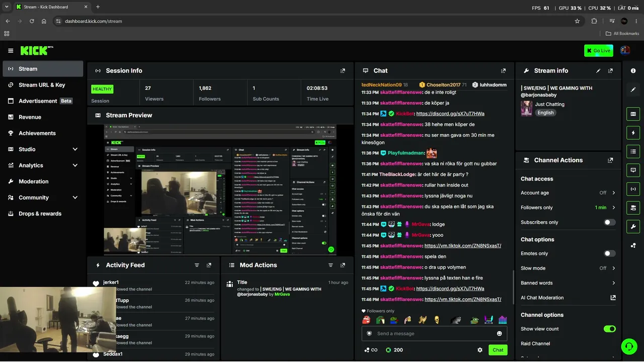644x362 pixels.
Task: Open AI Chat Moderation external link
Action: tap(613, 298)
